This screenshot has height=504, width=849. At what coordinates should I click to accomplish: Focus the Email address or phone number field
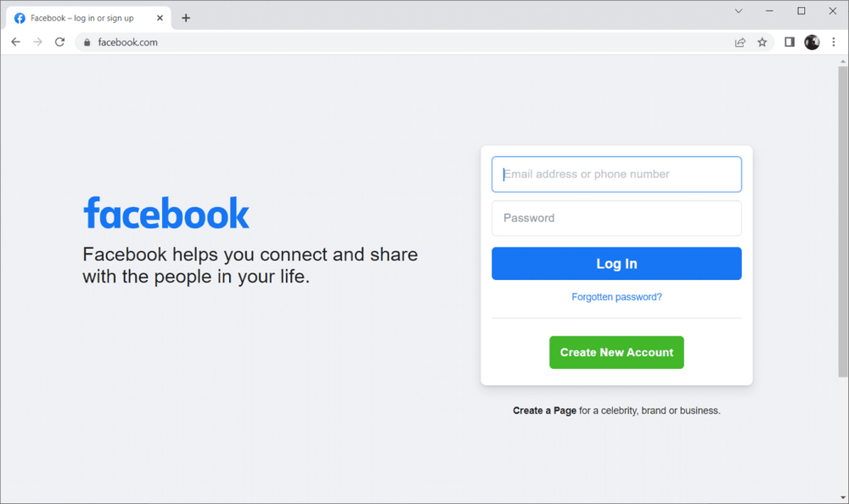(x=616, y=174)
